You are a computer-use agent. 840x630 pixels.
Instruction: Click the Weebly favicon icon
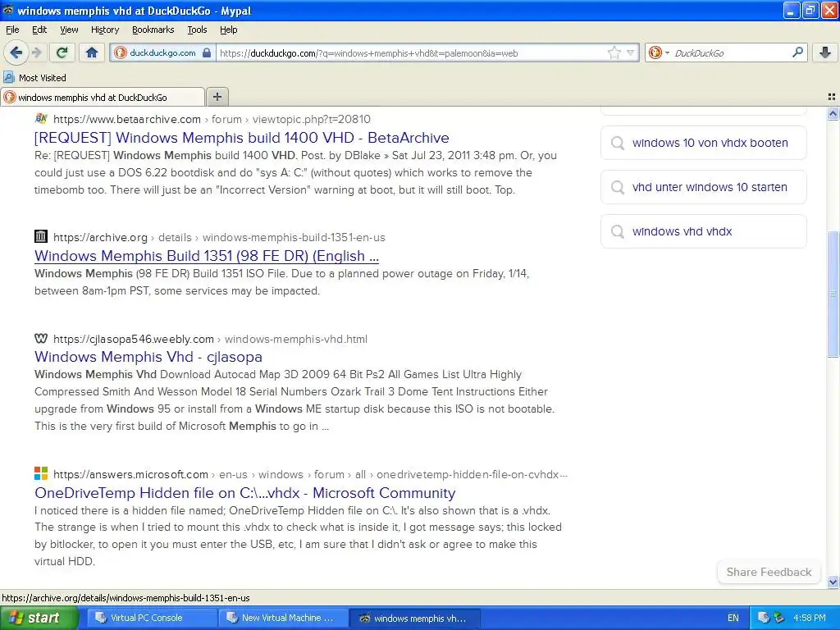tap(41, 338)
